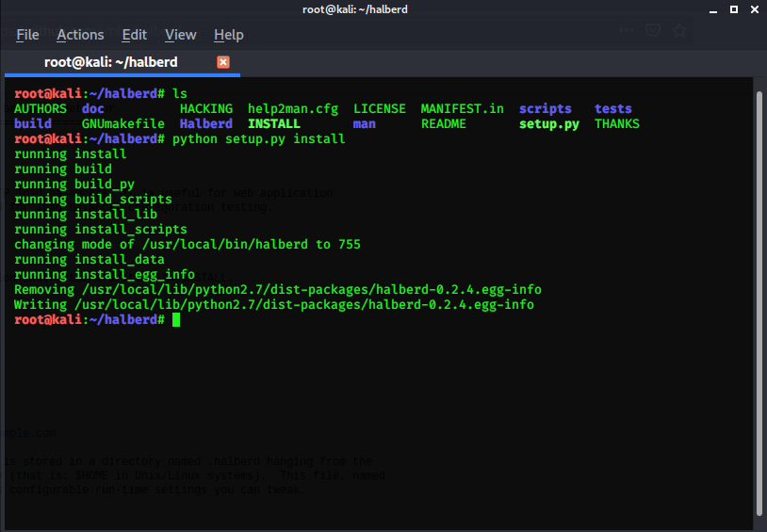
Task: Click the tests directory name
Action: [612, 108]
